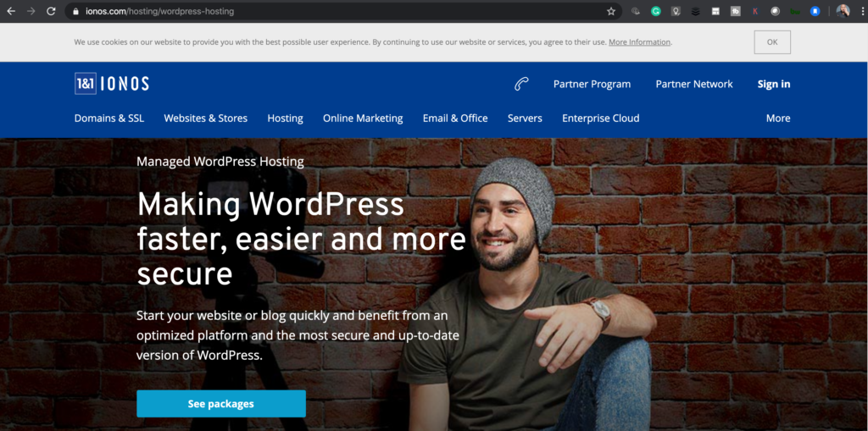Open the white layout-grid extension icon
This screenshot has height=431, width=868.
tap(715, 11)
